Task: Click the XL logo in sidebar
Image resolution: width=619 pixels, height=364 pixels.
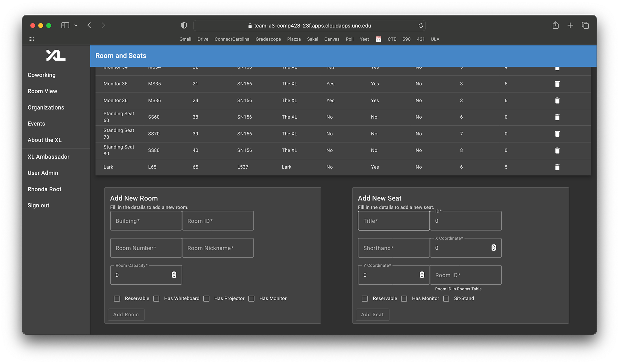Action: click(x=56, y=55)
